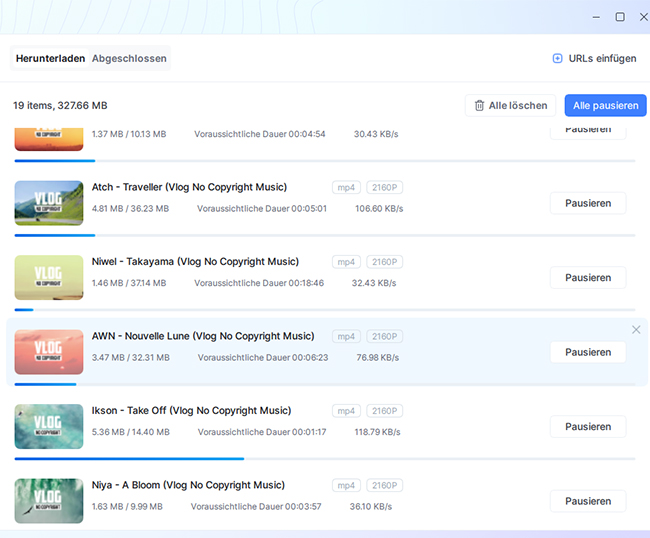Click the 2160P badge on Niya row
The image size is (650, 538).
click(x=384, y=485)
